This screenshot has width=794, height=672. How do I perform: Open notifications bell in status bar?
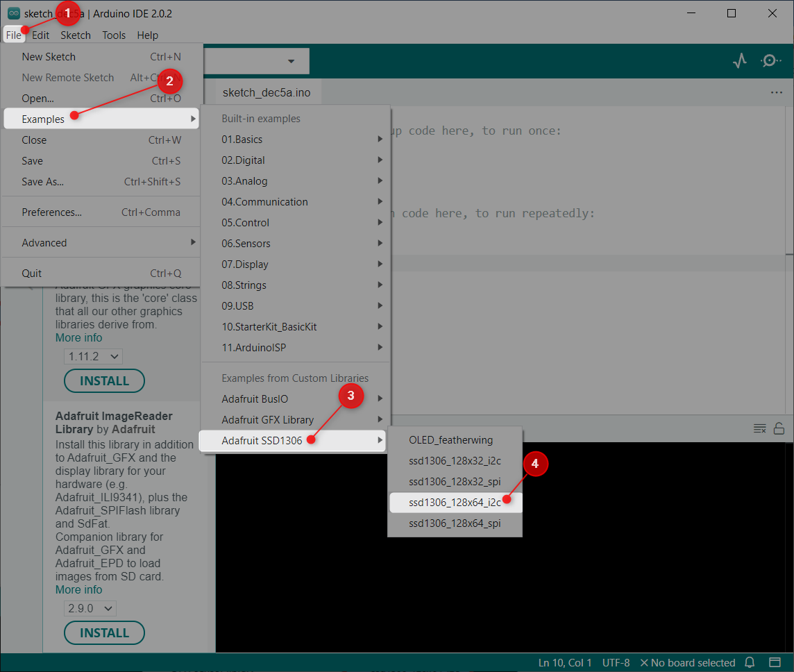click(x=750, y=662)
